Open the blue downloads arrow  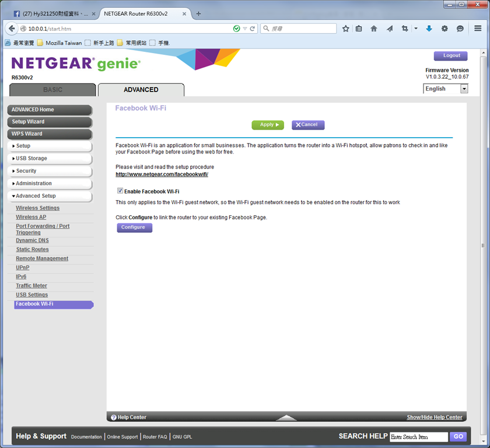click(429, 29)
